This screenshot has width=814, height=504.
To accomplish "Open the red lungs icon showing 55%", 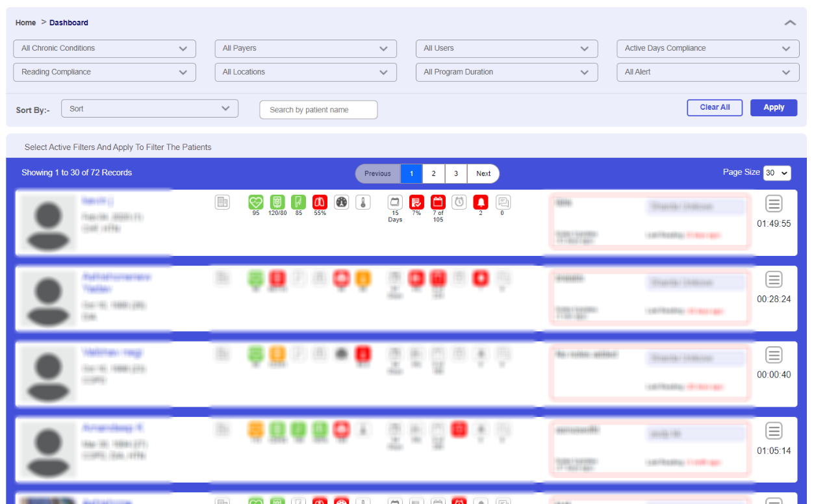I will 320,202.
